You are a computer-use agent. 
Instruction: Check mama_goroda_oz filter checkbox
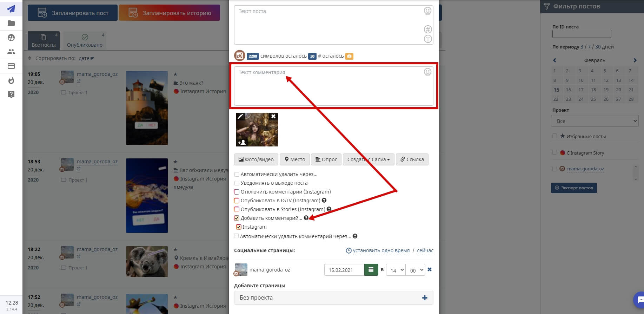pyautogui.click(x=555, y=169)
